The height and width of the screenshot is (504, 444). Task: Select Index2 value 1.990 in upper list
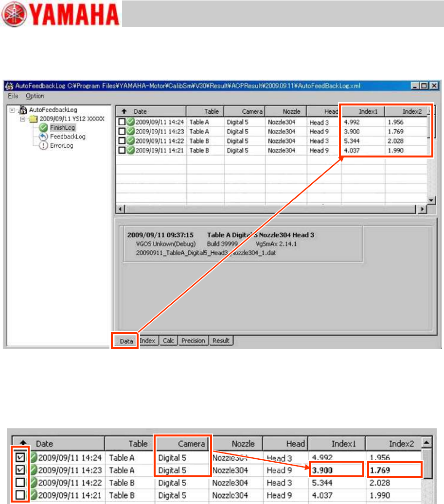pyautogui.click(x=395, y=151)
